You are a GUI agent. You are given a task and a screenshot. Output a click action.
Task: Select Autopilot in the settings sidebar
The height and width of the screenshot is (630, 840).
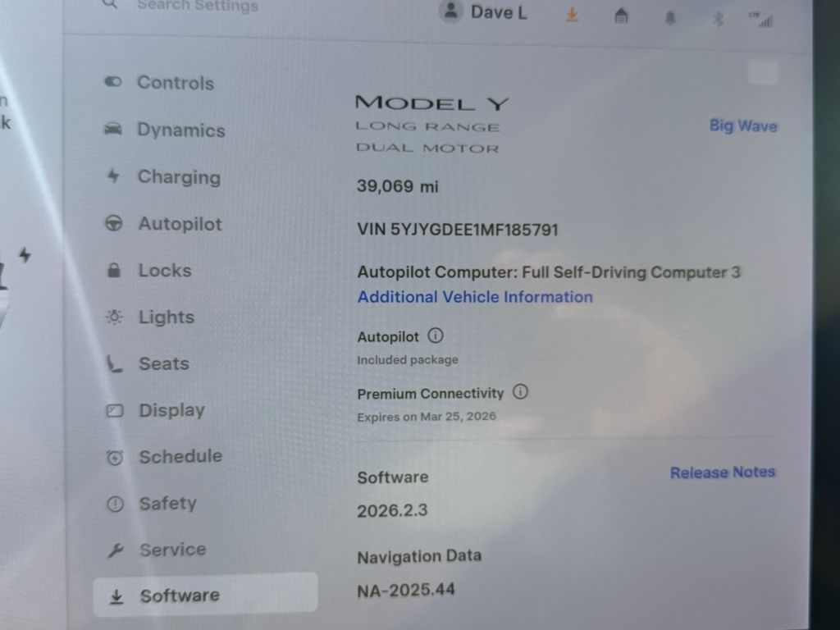(179, 224)
